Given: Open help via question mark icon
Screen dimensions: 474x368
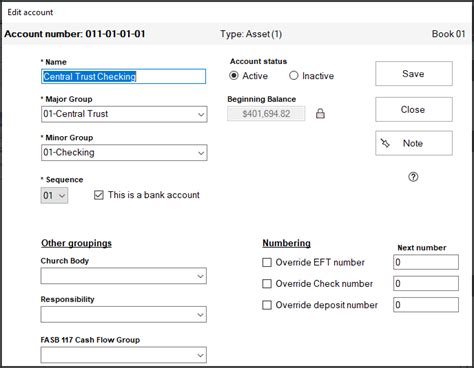Looking at the screenshot, I should pyautogui.click(x=413, y=177).
